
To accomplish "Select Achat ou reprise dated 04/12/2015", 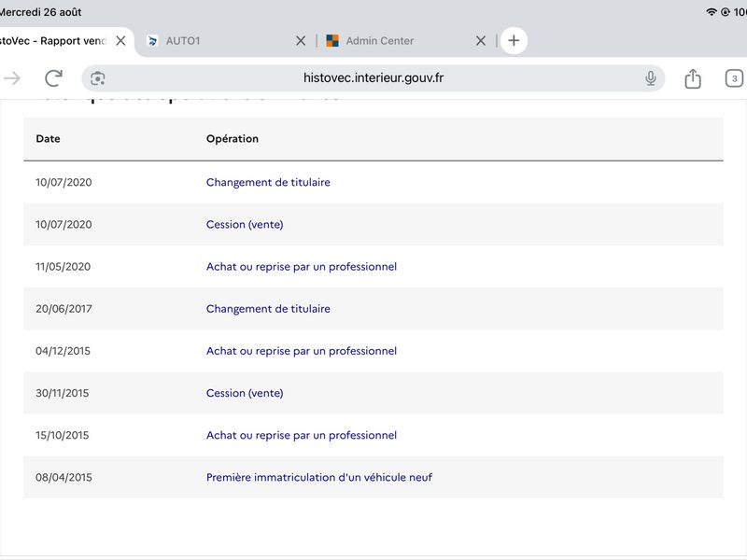I will pyautogui.click(x=301, y=351).
